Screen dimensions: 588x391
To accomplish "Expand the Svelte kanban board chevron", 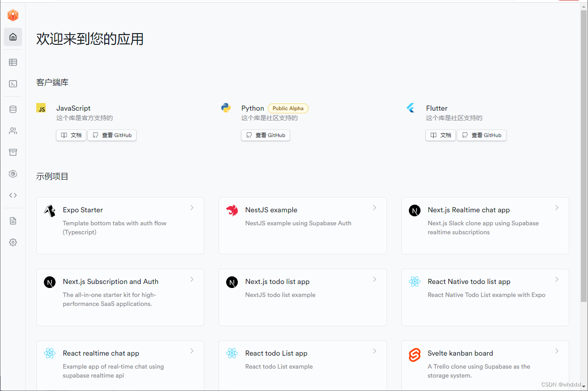I will coord(557,351).
